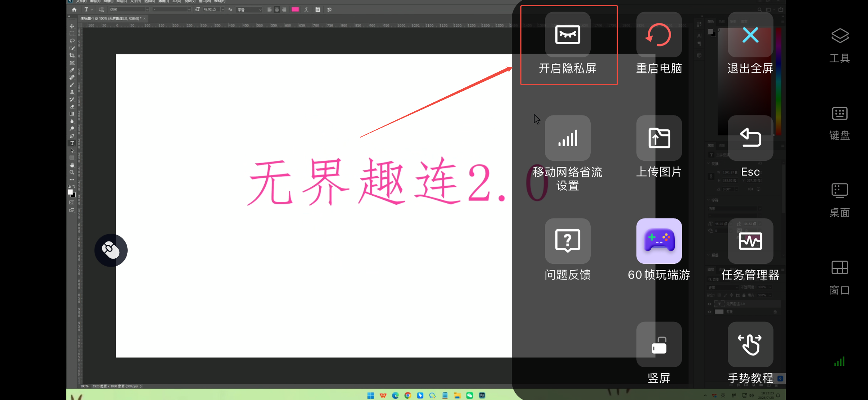Image resolution: width=868 pixels, height=400 pixels.
Task: Select the Crop tool
Action: [x=72, y=55]
